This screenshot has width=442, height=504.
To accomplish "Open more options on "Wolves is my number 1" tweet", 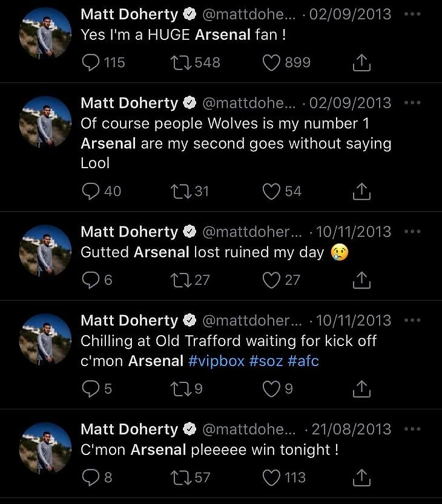I will 412,103.
